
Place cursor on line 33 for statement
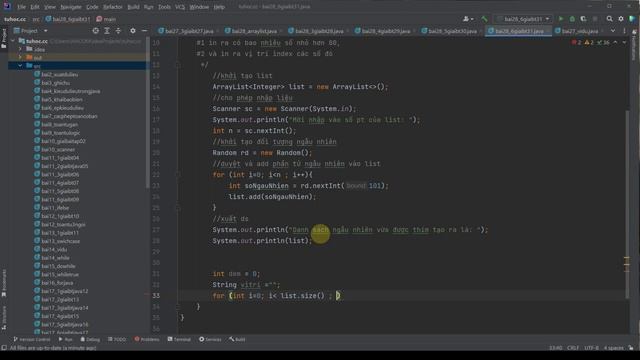pyautogui.click(x=276, y=296)
